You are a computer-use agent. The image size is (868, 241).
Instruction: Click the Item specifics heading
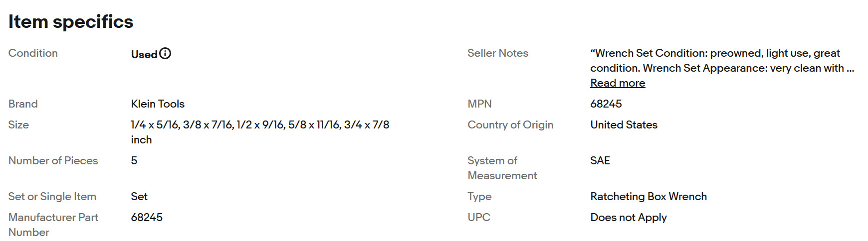point(71,22)
